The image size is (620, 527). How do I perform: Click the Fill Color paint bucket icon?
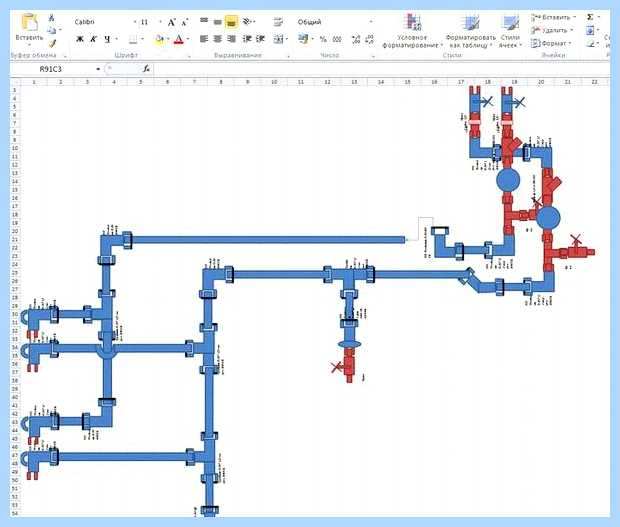[x=159, y=39]
